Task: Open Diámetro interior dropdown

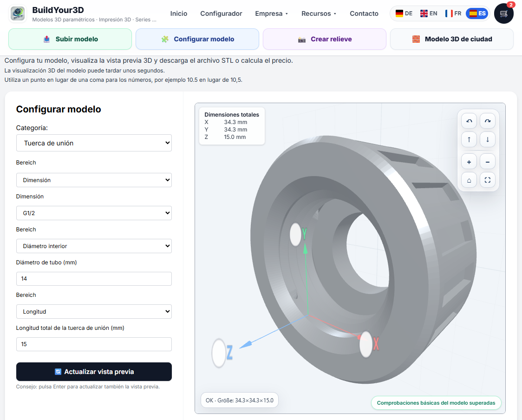Action: tap(94, 246)
